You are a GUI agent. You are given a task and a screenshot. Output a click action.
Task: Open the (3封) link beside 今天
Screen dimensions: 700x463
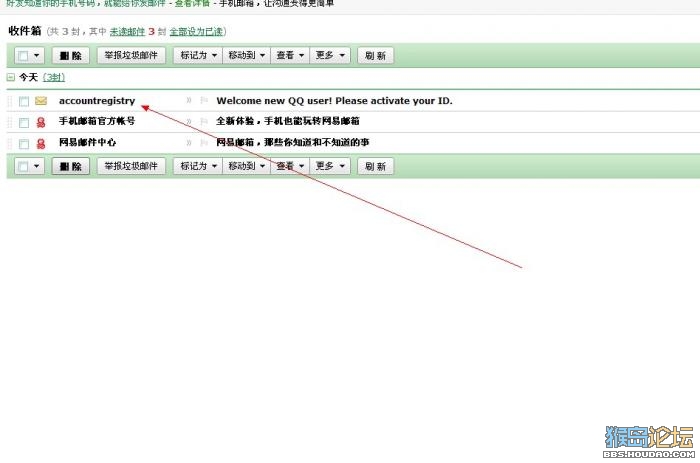coord(54,77)
